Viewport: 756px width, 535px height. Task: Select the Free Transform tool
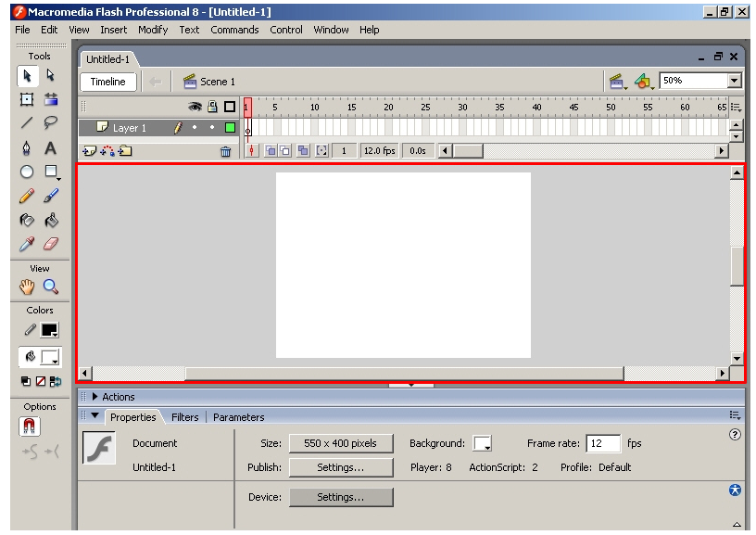27,99
